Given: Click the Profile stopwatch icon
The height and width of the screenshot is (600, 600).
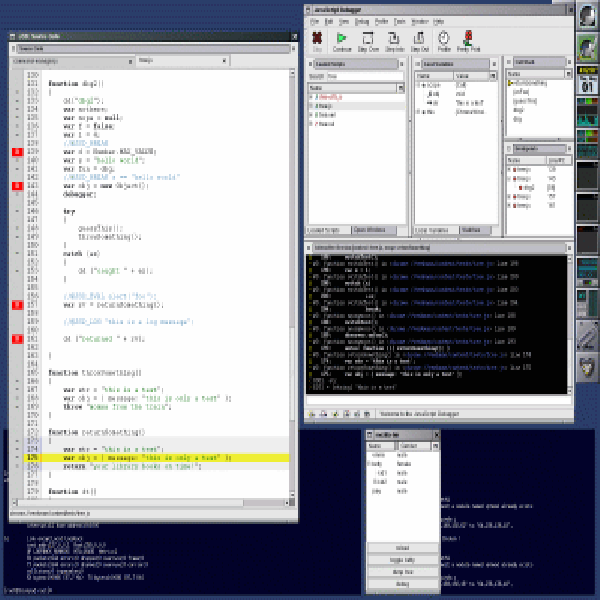Looking at the screenshot, I should (443, 38).
